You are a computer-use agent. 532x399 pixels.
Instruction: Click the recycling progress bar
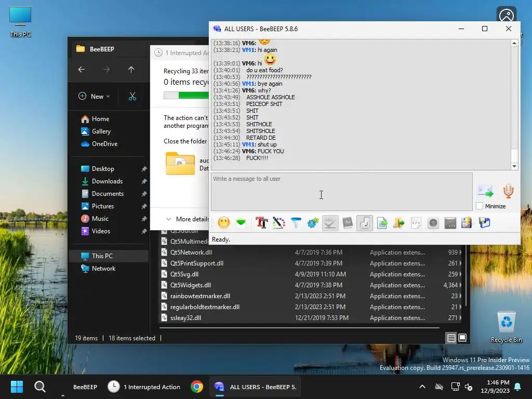click(187, 96)
